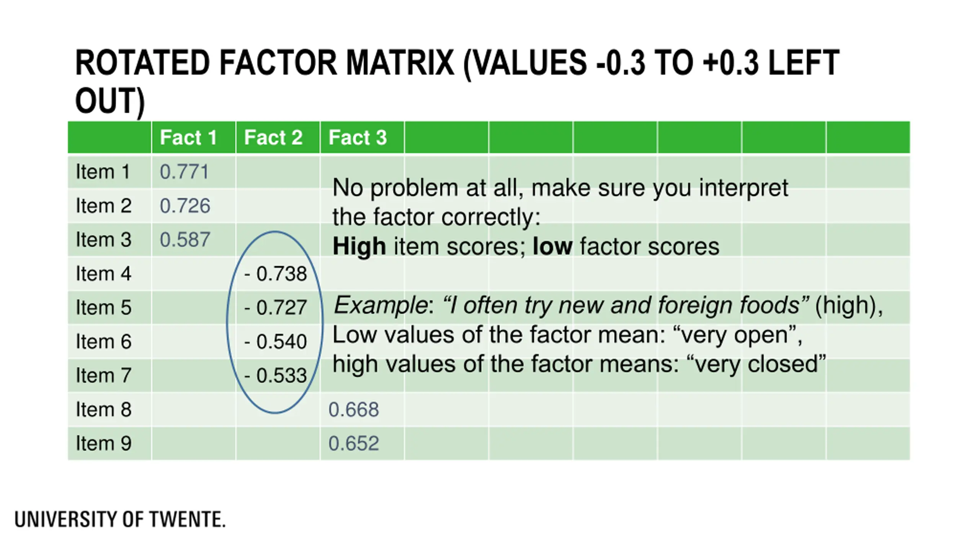This screenshot has height=551, width=980.
Task: Select the -0.540 loading for Item 6
Action: pyautogui.click(x=275, y=341)
